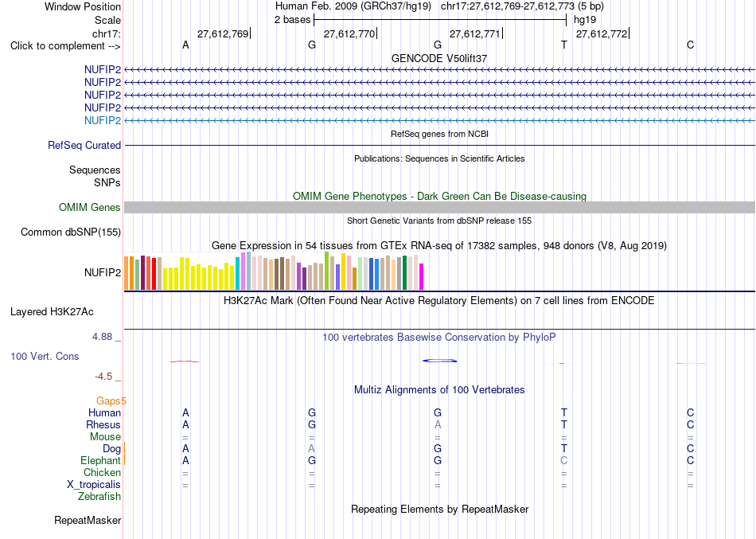Click base T in the complement row
This screenshot has height=539, width=756.
coord(564,45)
